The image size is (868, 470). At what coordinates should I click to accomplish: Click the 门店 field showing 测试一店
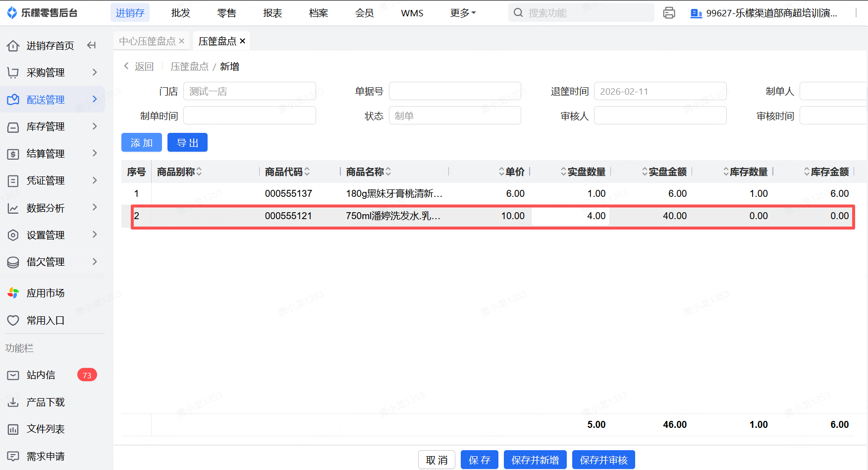point(250,91)
